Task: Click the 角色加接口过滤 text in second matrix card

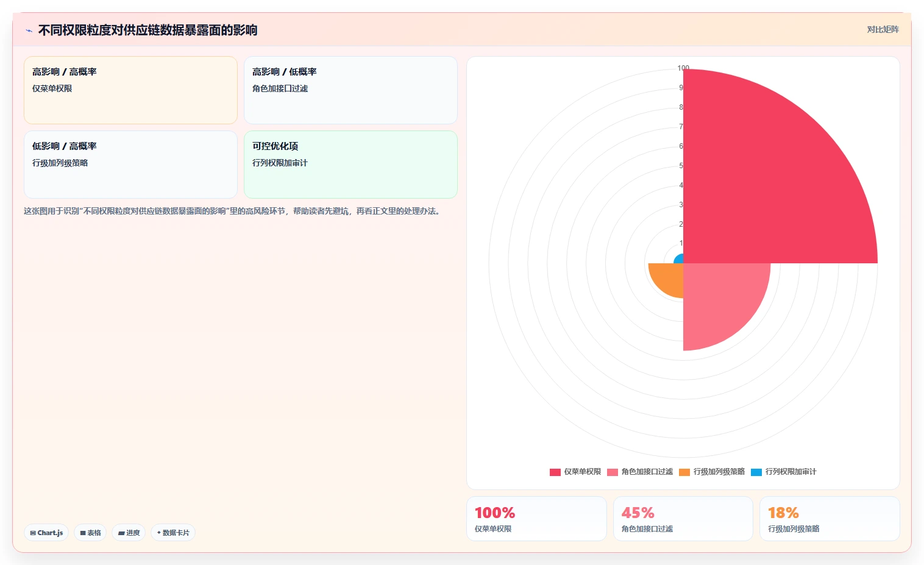Action: pos(280,88)
